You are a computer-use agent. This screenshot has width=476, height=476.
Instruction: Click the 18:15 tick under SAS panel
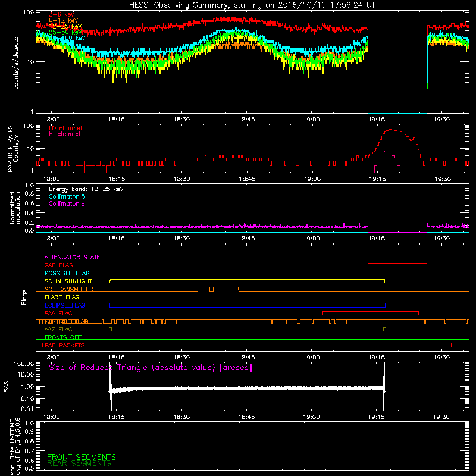click(117, 417)
